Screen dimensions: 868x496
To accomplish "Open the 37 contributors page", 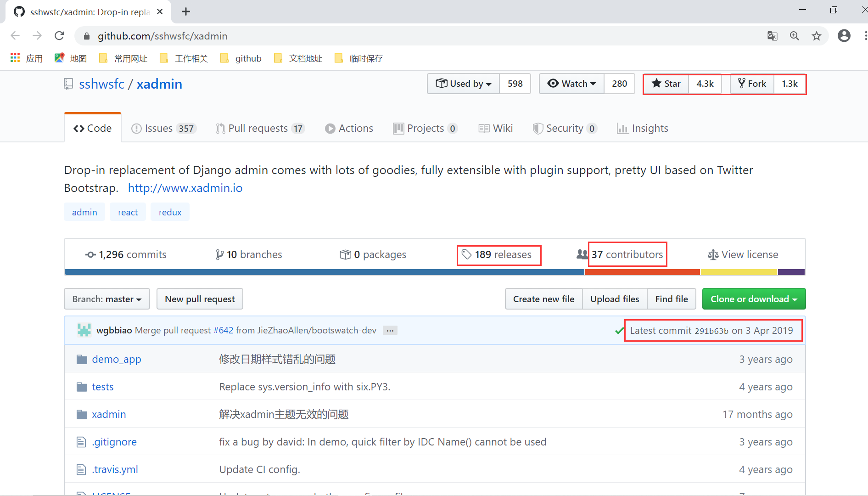I will pyautogui.click(x=620, y=254).
